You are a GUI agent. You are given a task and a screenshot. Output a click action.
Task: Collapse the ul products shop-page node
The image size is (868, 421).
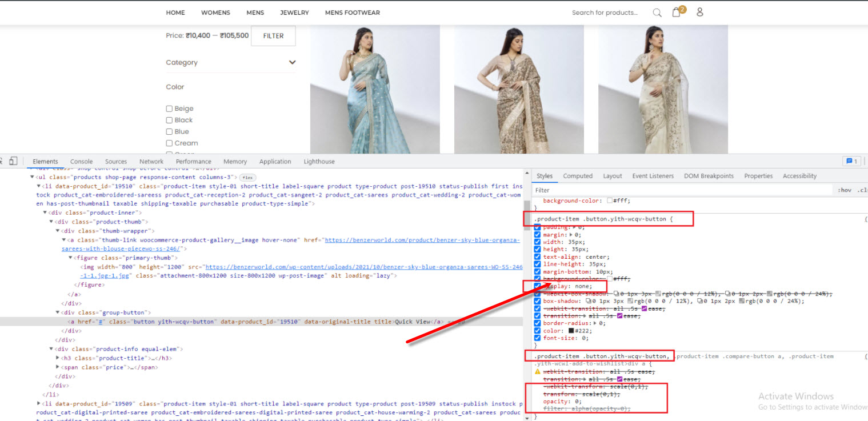coord(32,177)
